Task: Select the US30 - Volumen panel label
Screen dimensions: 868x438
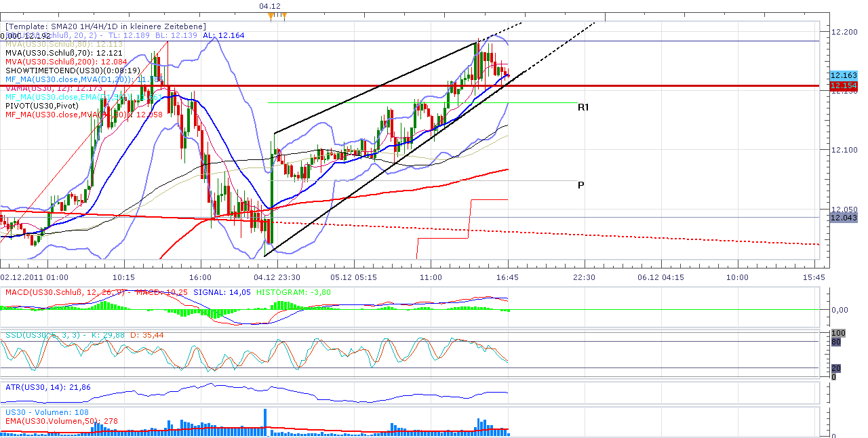Action: pyautogui.click(x=34, y=412)
